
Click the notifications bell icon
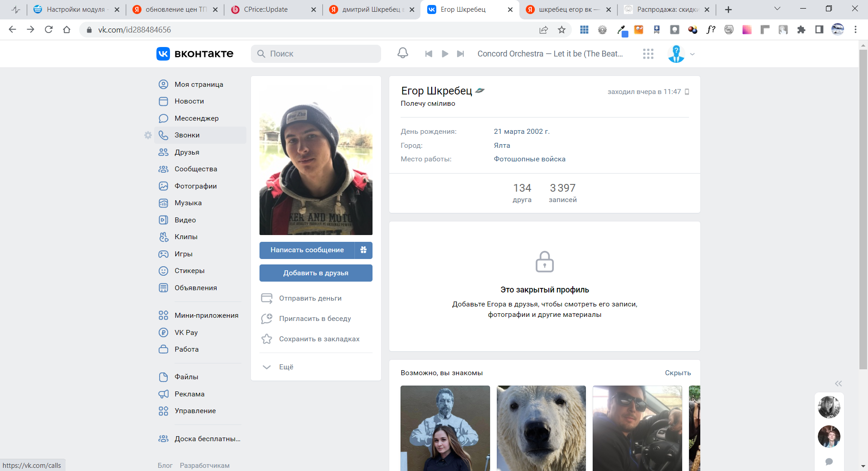(402, 53)
